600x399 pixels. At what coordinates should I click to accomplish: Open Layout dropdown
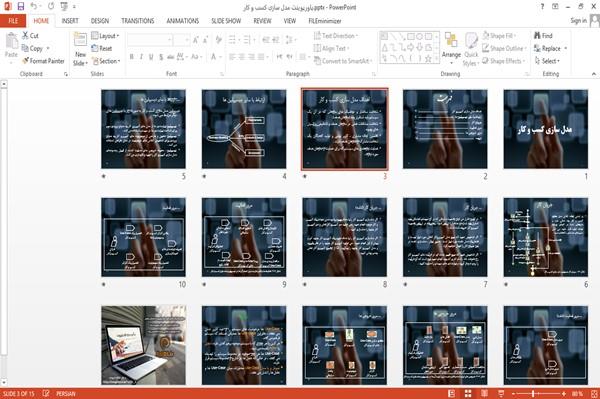tap(105, 36)
